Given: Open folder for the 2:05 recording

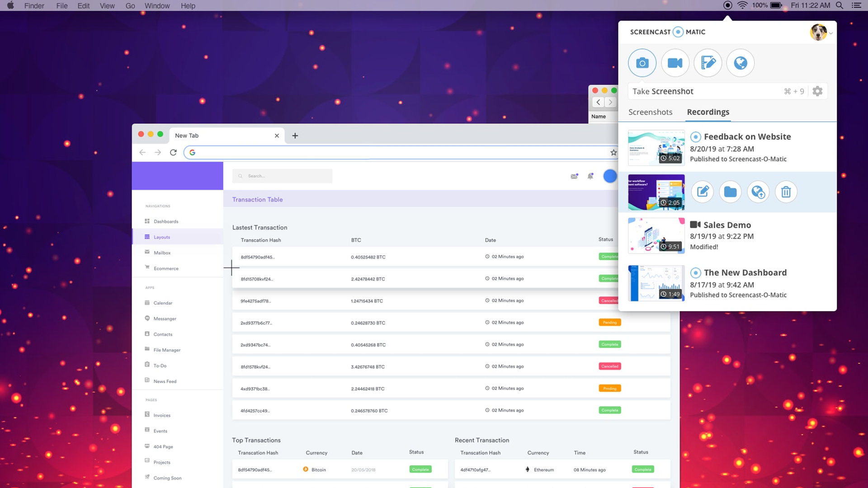Looking at the screenshot, I should point(730,192).
